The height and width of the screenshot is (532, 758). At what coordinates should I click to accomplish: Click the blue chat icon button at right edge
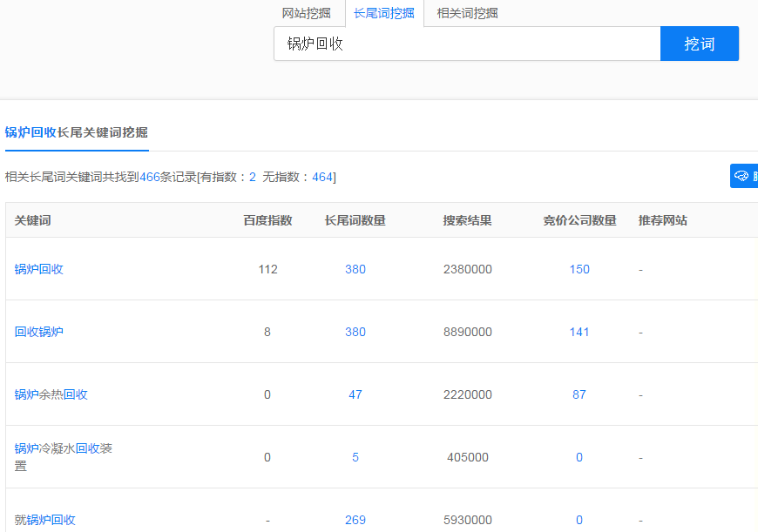(744, 176)
